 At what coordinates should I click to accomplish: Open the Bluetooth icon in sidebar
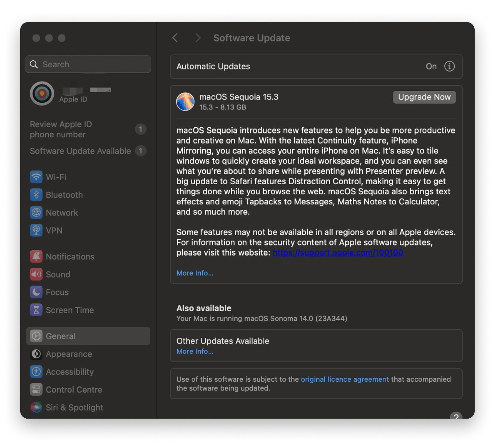click(x=36, y=195)
